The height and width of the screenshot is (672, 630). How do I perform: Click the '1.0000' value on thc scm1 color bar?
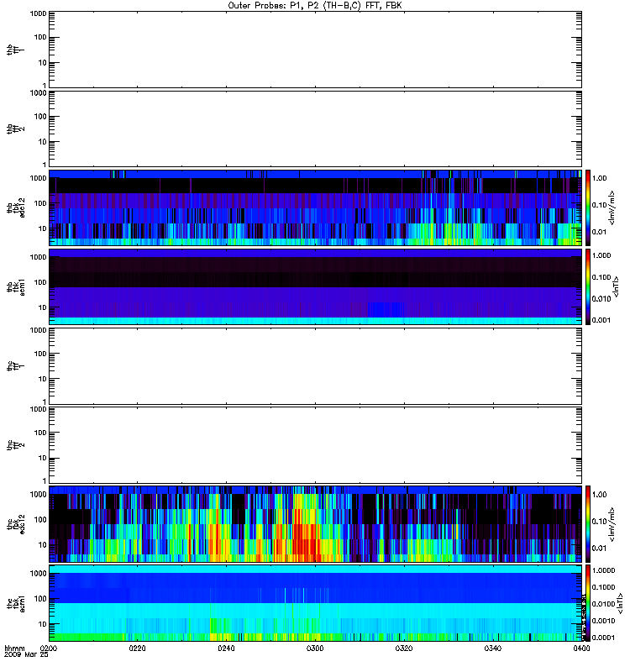[x=603, y=570]
